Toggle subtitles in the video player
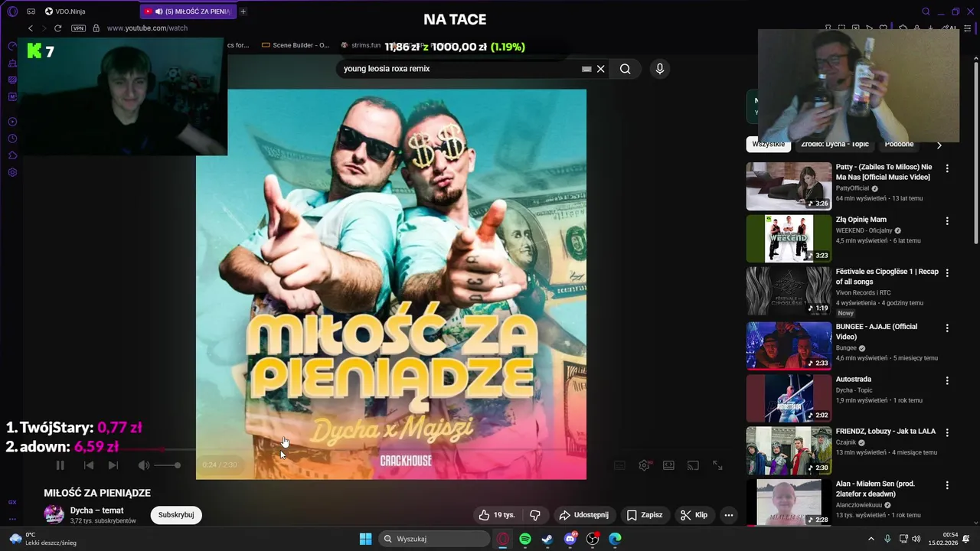980x551 pixels. point(620,465)
